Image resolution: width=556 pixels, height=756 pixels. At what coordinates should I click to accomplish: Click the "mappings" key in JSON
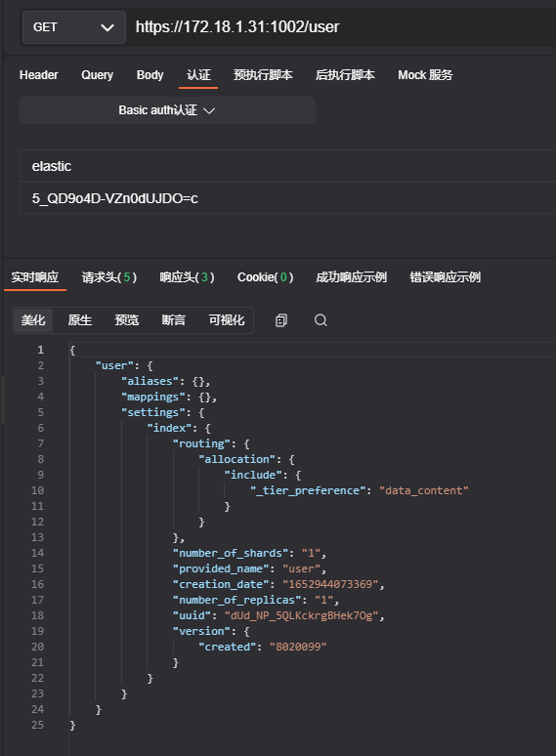coord(152,397)
